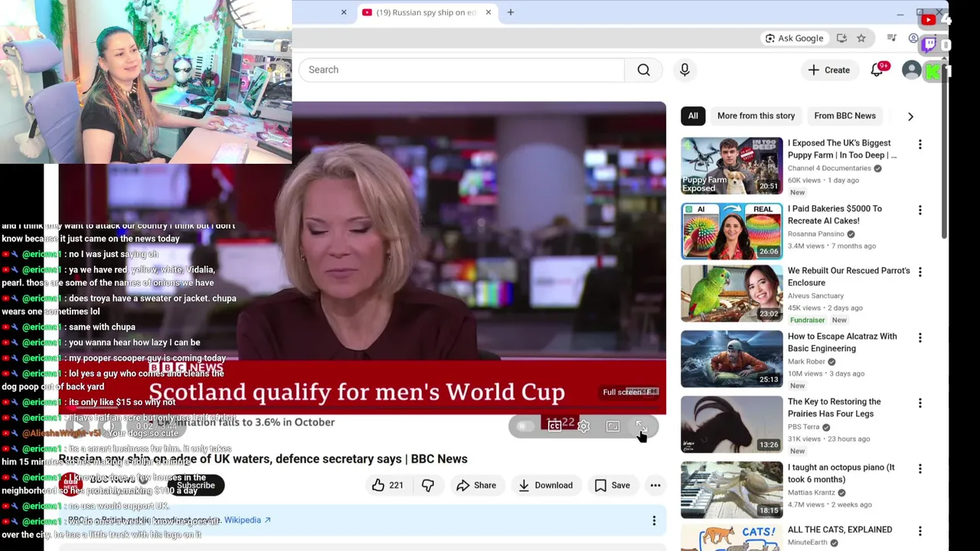The width and height of the screenshot is (980, 551).
Task: Like the video with thumbs-up 221
Action: (387, 485)
